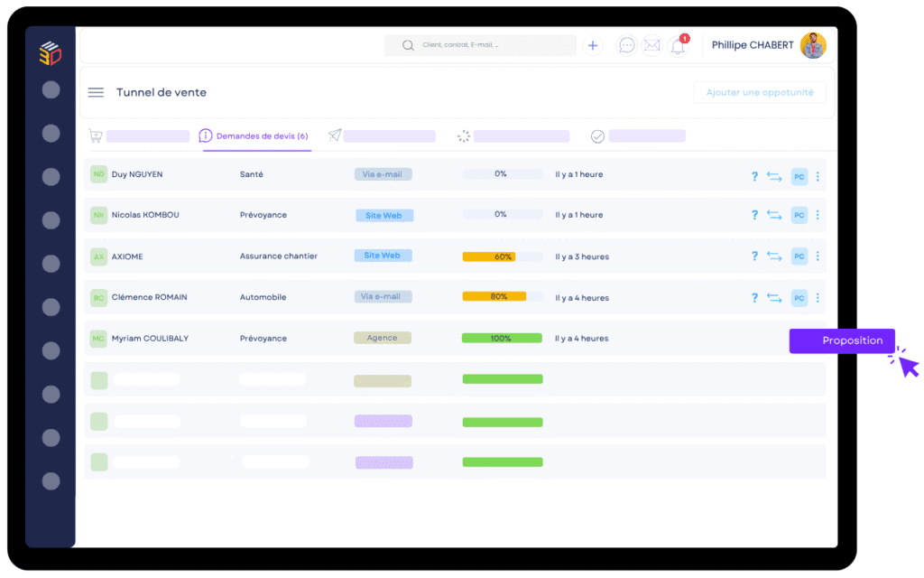Image resolution: width=924 pixels, height=578 pixels.
Task: Open the mail envelope icon
Action: (x=651, y=45)
